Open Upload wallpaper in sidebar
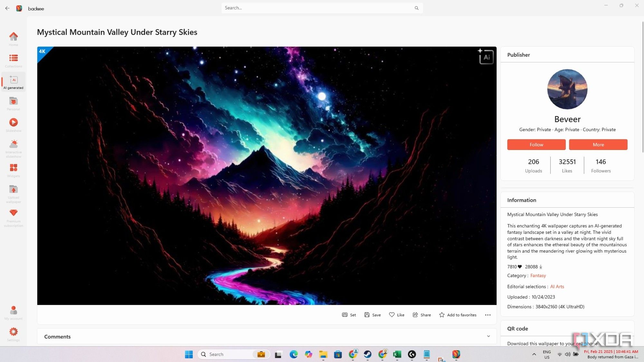The height and width of the screenshot is (362, 644). click(14, 194)
